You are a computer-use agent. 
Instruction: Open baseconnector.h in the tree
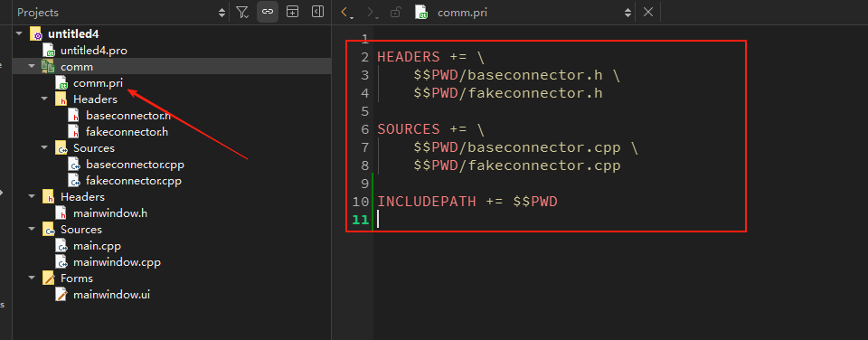point(128,116)
